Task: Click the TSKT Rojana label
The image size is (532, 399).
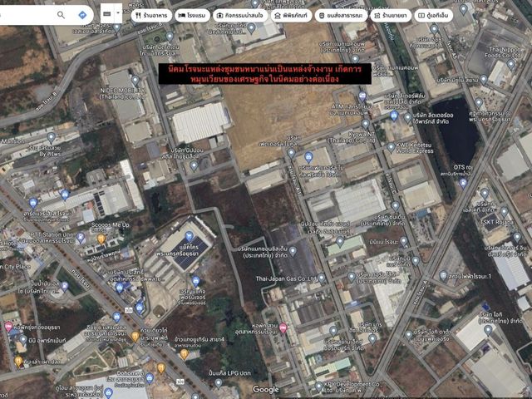Action: (x=497, y=222)
